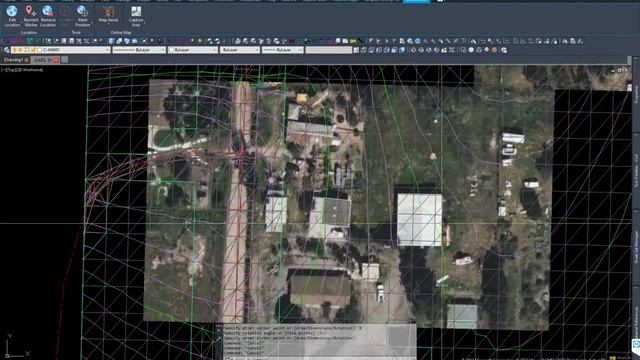Click the blank field right of ByLayer dropdowns
This screenshot has width=640, height=360.
(x=329, y=50)
